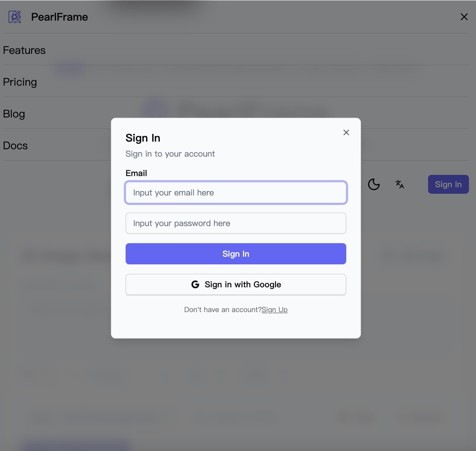The width and height of the screenshot is (476, 451).
Task: Click the Google icon on the sign-in button
Action: (x=195, y=284)
